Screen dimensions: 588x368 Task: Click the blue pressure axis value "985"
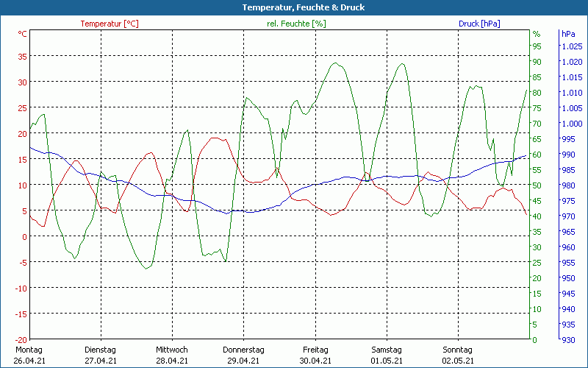(568, 170)
